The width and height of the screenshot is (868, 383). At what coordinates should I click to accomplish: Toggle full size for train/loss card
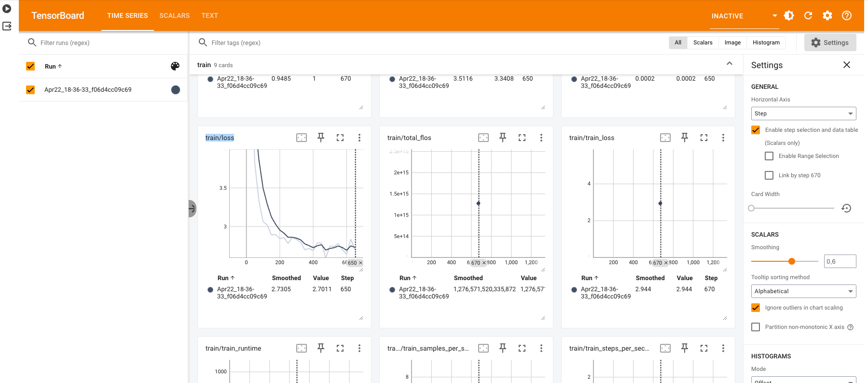340,138
